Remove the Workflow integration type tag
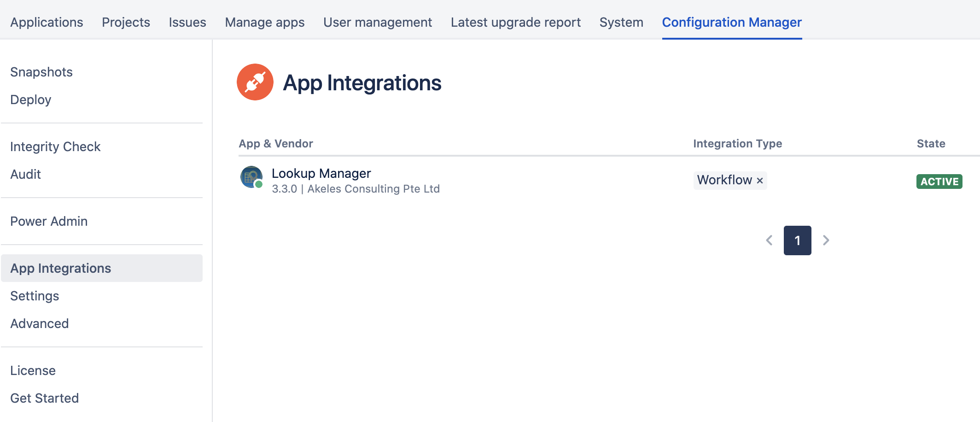The width and height of the screenshot is (980, 422). coord(760,181)
